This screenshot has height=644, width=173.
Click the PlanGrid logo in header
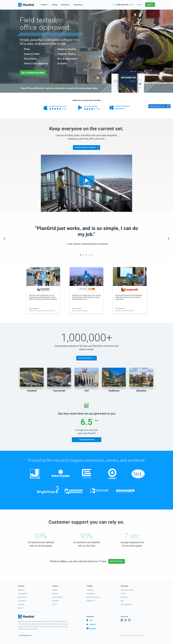(26, 5)
